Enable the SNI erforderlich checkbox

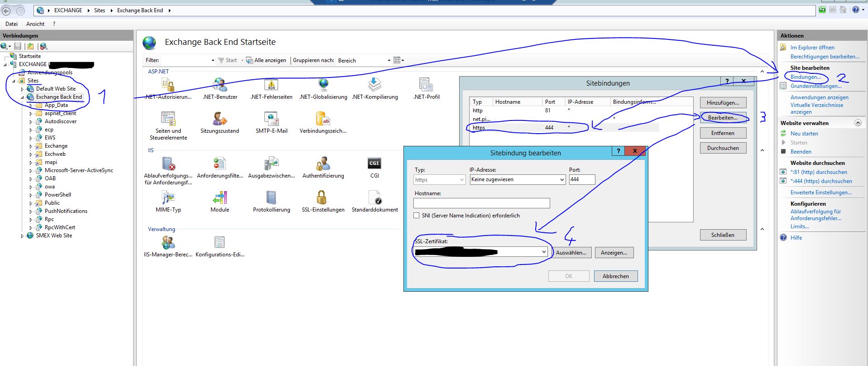tap(417, 216)
